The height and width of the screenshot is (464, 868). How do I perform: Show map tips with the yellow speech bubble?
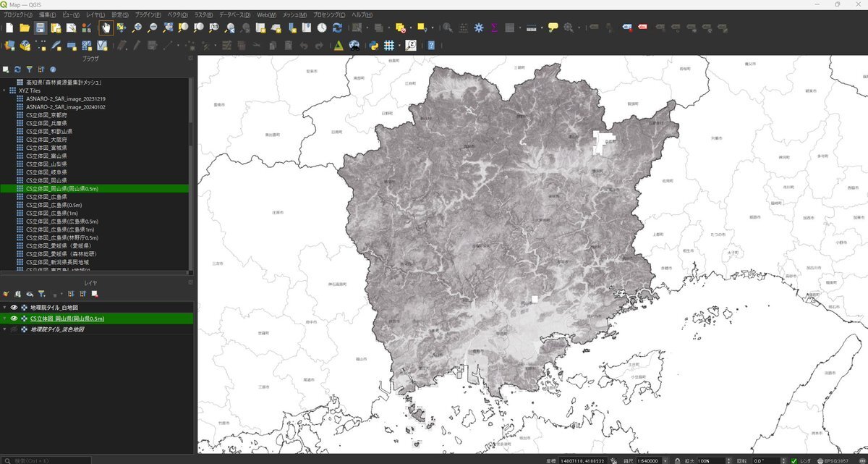point(553,28)
